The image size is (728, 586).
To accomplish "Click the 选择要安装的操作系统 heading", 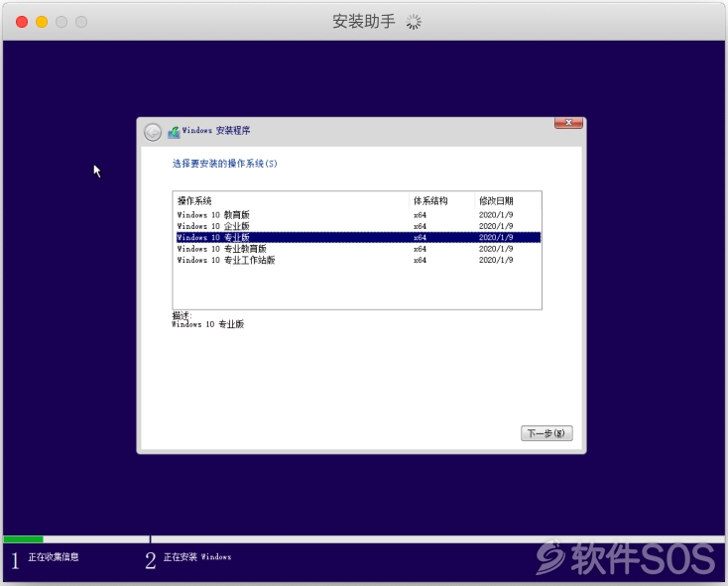I will click(x=225, y=164).
